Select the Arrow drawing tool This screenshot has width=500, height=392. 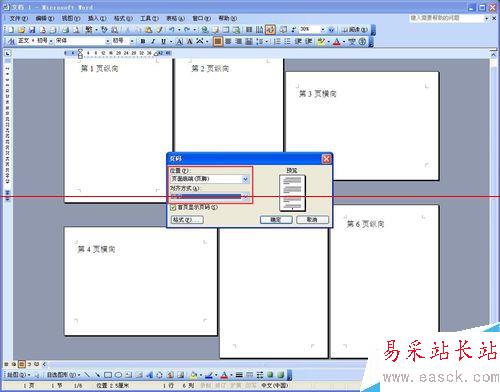click(97, 375)
